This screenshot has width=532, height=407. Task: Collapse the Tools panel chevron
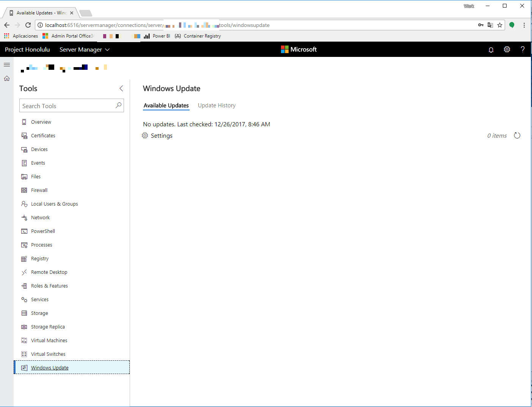(x=121, y=88)
